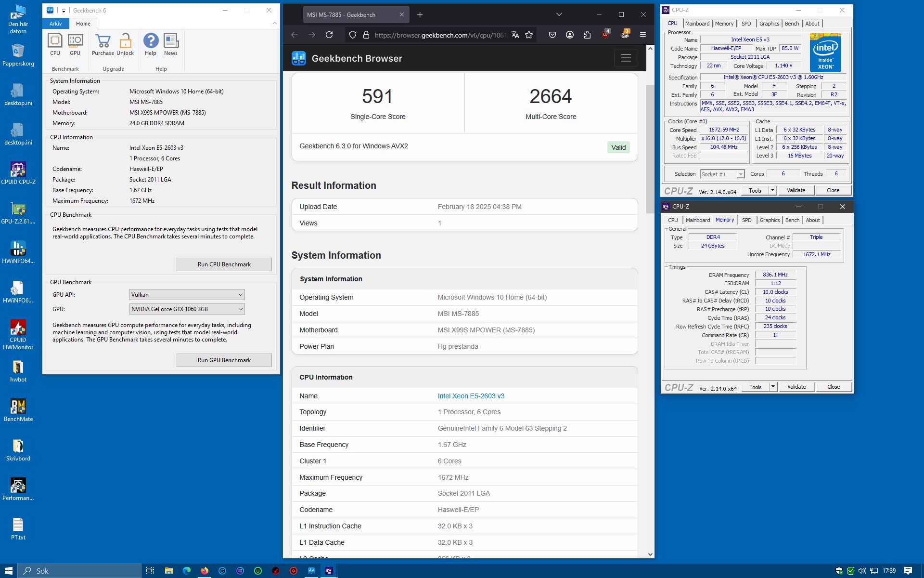Open notification center icon in taskbar
Viewport: 924px width, 578px height.
[x=908, y=571]
